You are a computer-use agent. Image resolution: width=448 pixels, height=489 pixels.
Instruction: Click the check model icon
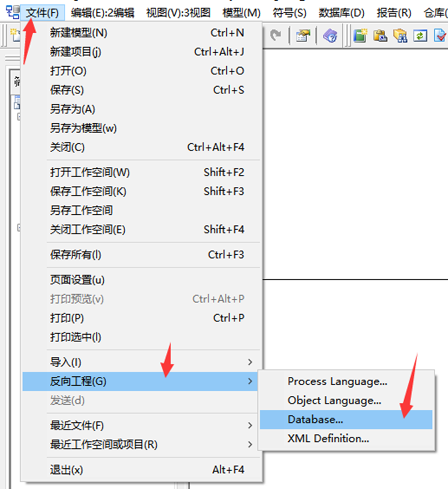(x=440, y=36)
